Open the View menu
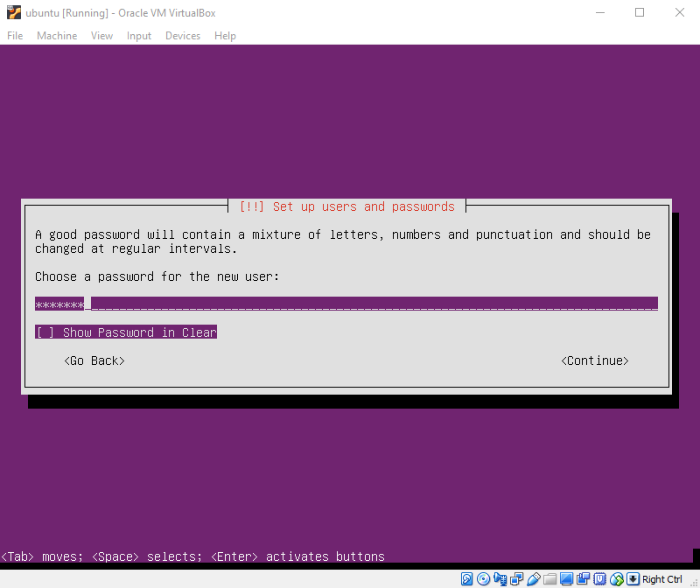This screenshot has width=700, height=588. click(101, 36)
